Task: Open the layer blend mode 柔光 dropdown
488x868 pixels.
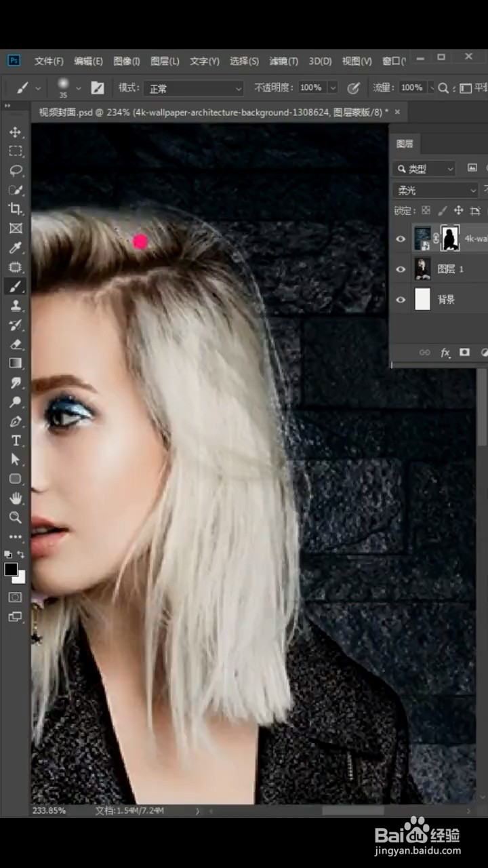Action: pos(436,191)
